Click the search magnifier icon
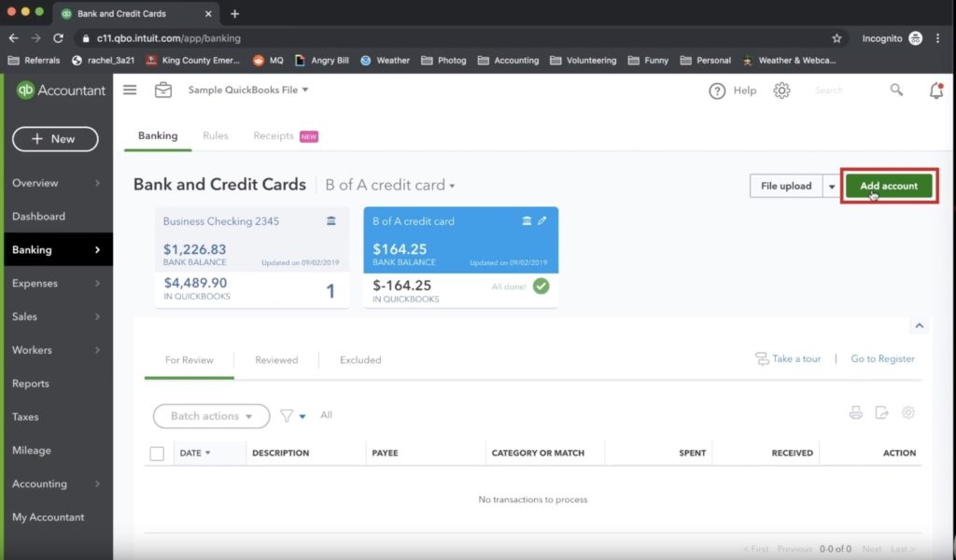The height and width of the screenshot is (560, 956). point(896,91)
